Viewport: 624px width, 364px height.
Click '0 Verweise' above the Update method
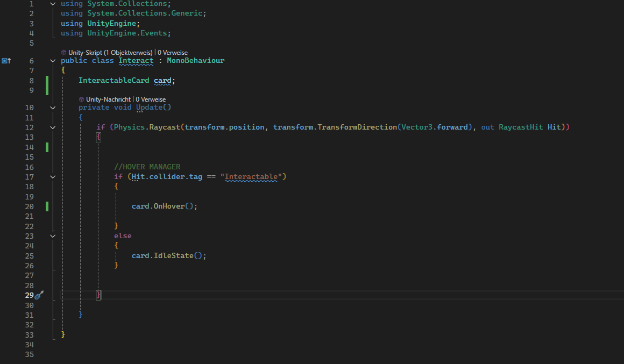click(150, 99)
